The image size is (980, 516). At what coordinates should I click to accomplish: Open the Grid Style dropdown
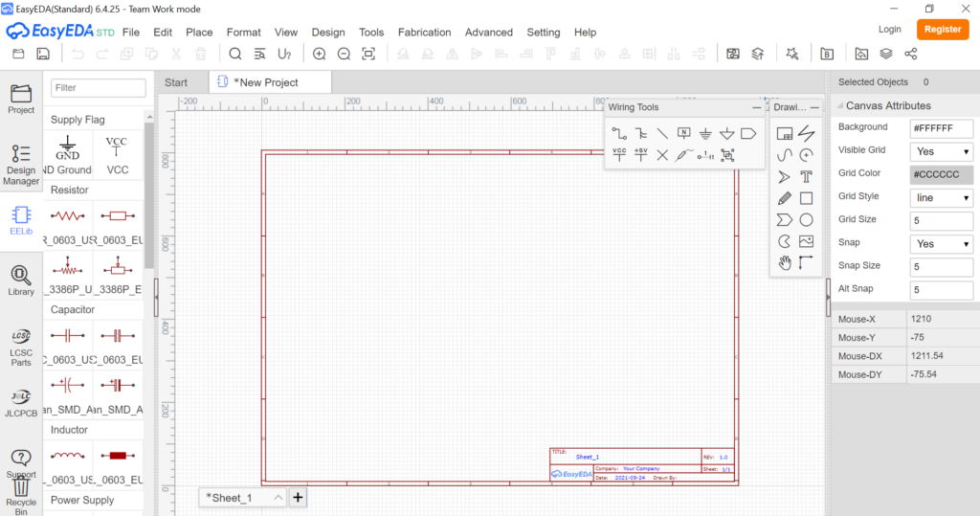(x=942, y=198)
